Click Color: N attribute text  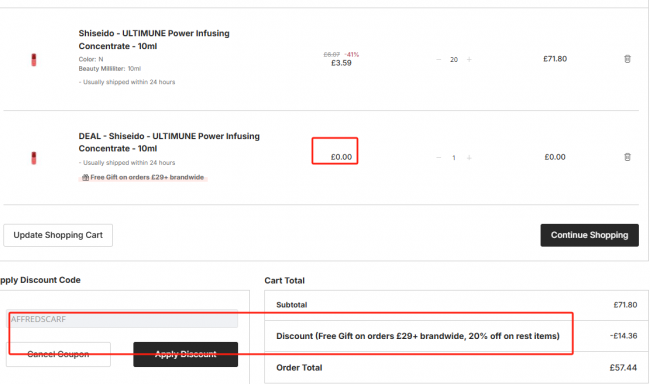point(91,59)
